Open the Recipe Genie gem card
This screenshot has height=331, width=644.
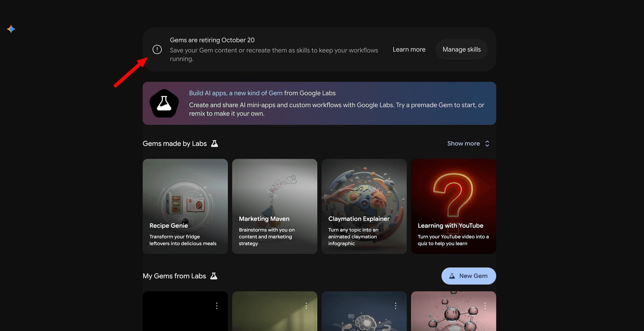(x=185, y=206)
